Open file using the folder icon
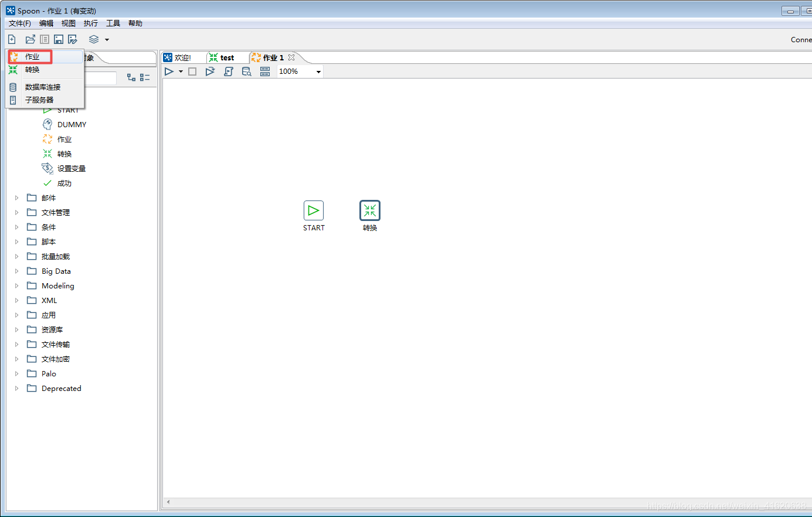Screen dimensions: 812x517 point(30,39)
